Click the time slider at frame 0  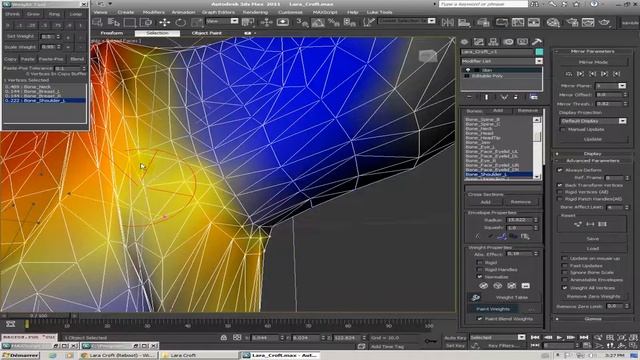point(39,316)
